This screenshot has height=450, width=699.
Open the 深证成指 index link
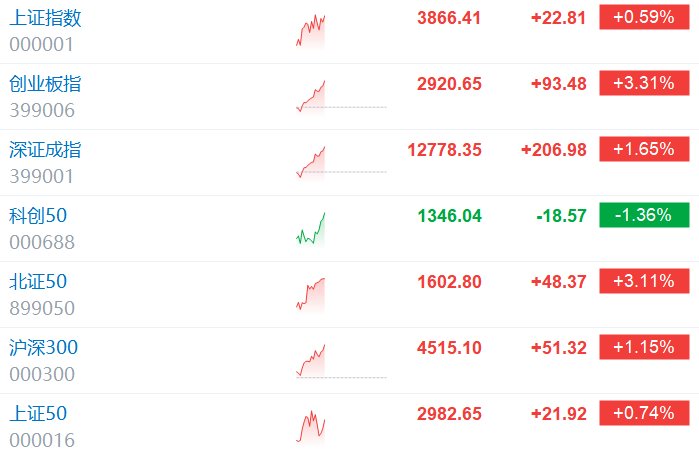click(45, 150)
